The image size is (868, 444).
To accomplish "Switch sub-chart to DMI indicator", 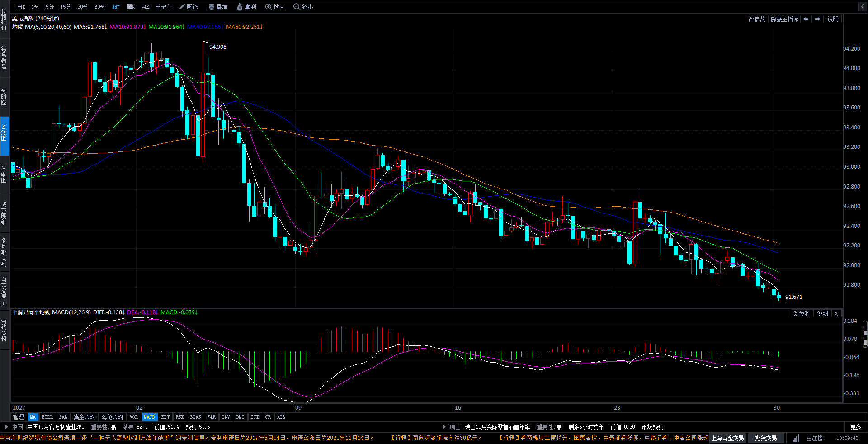I will click(x=241, y=417).
